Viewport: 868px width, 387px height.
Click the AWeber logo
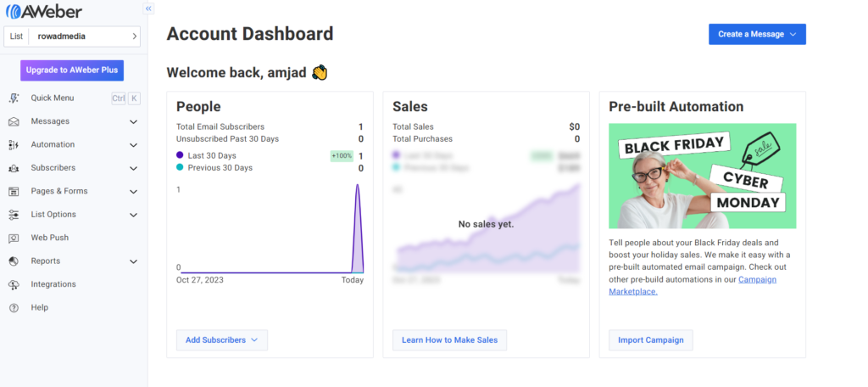44,11
